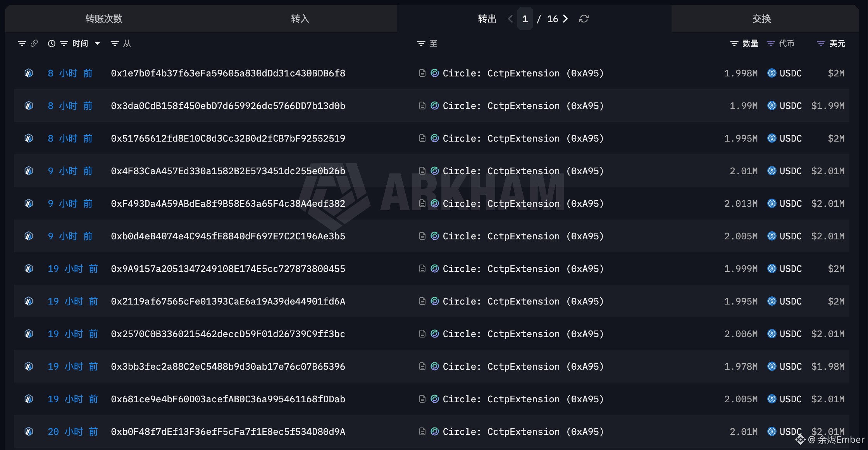This screenshot has width=868, height=450.
Task: Filter by 代币 token
Action: (771, 43)
